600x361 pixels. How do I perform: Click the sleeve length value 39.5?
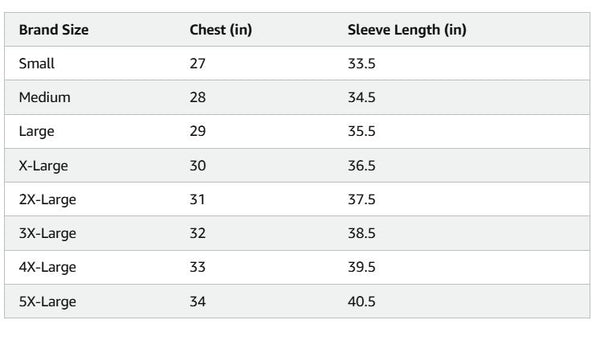[x=362, y=267]
